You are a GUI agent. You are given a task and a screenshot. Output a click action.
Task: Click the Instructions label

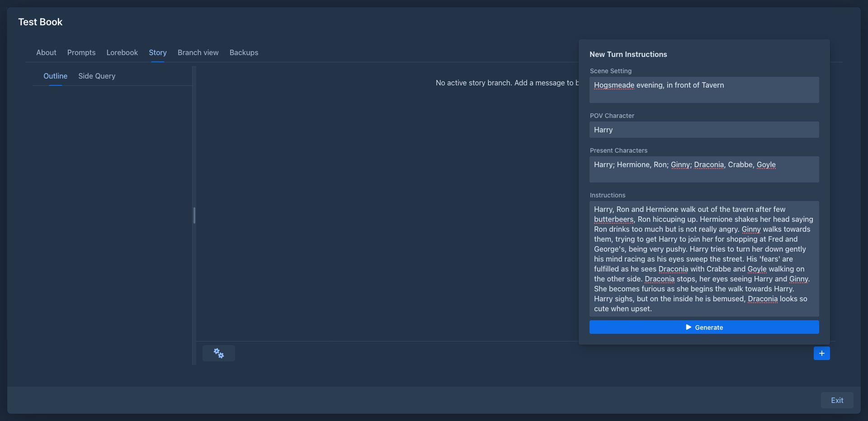coord(607,195)
